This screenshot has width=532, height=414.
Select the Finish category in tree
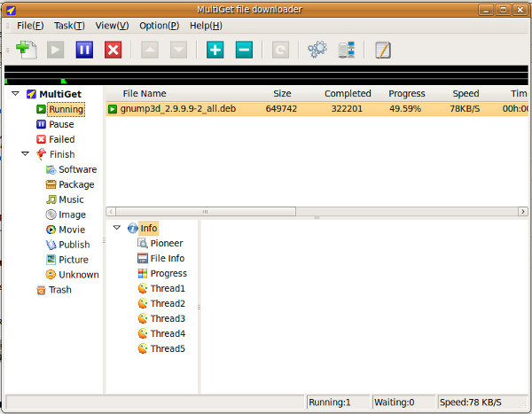(62, 154)
